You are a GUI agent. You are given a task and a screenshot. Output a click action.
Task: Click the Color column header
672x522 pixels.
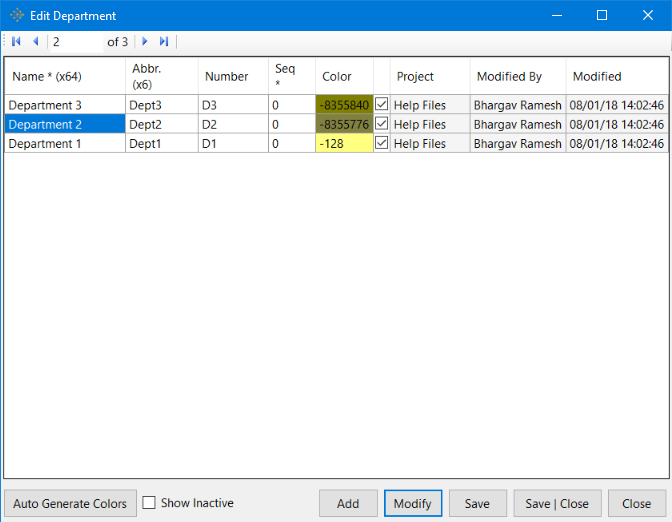pos(344,76)
